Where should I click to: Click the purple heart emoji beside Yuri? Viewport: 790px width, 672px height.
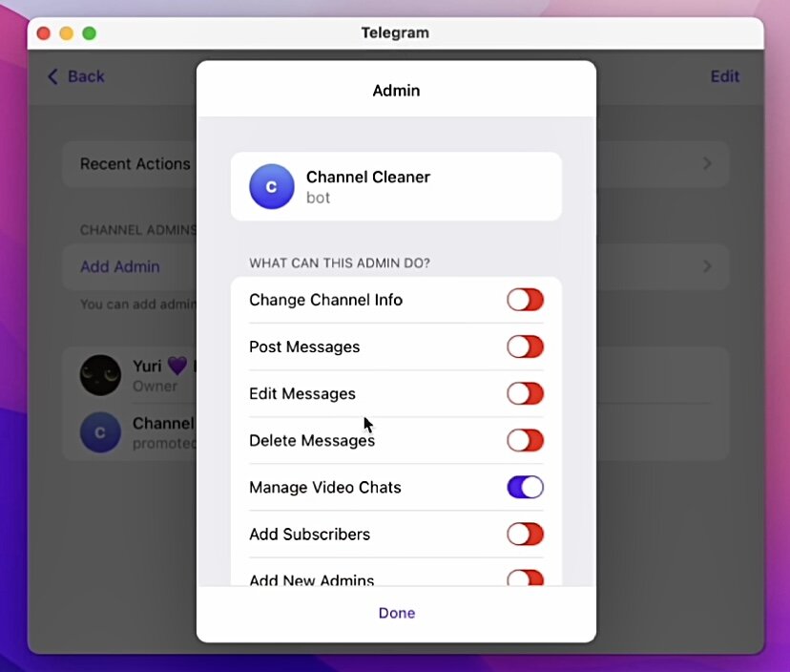click(177, 366)
